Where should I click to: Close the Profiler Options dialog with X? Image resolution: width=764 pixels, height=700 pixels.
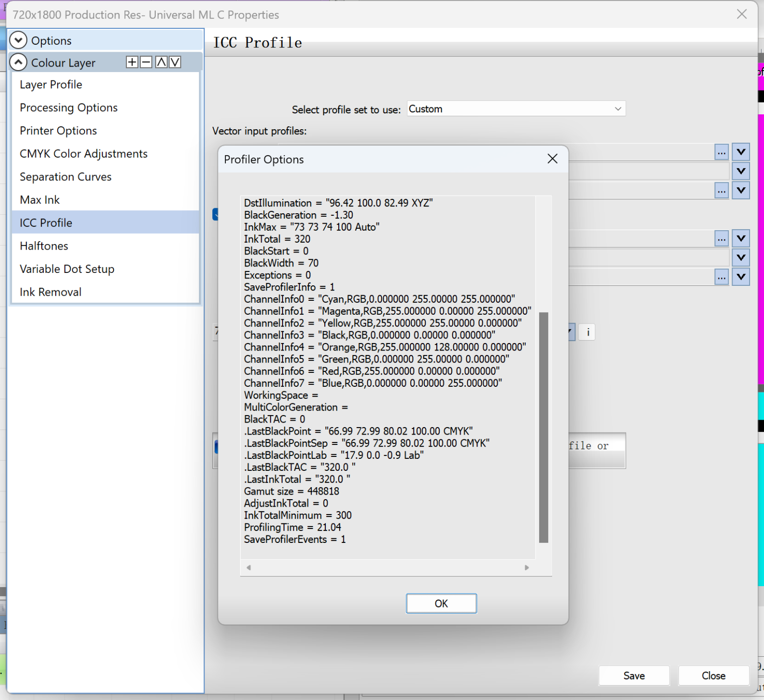click(552, 159)
